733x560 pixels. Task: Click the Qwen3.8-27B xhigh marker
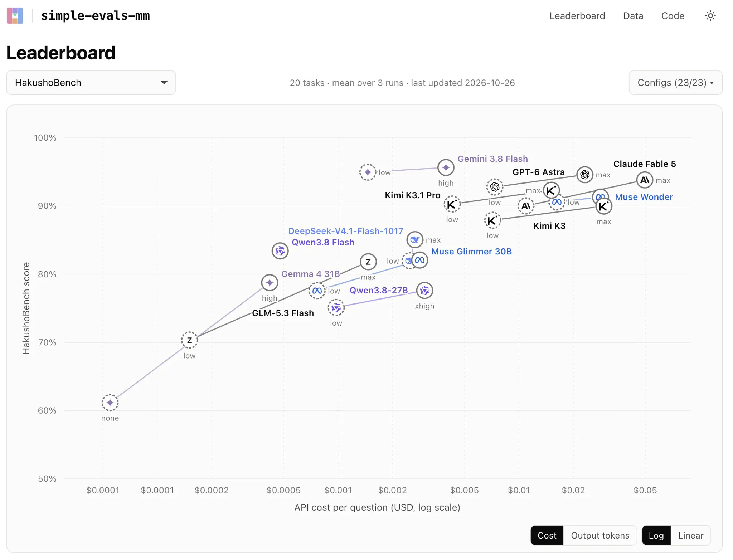[424, 291]
